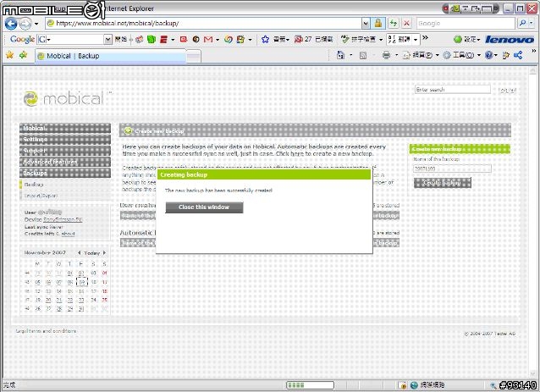Click the green Refresh page icon
Image resolution: width=540 pixels, height=392 pixels.
pyautogui.click(x=394, y=24)
